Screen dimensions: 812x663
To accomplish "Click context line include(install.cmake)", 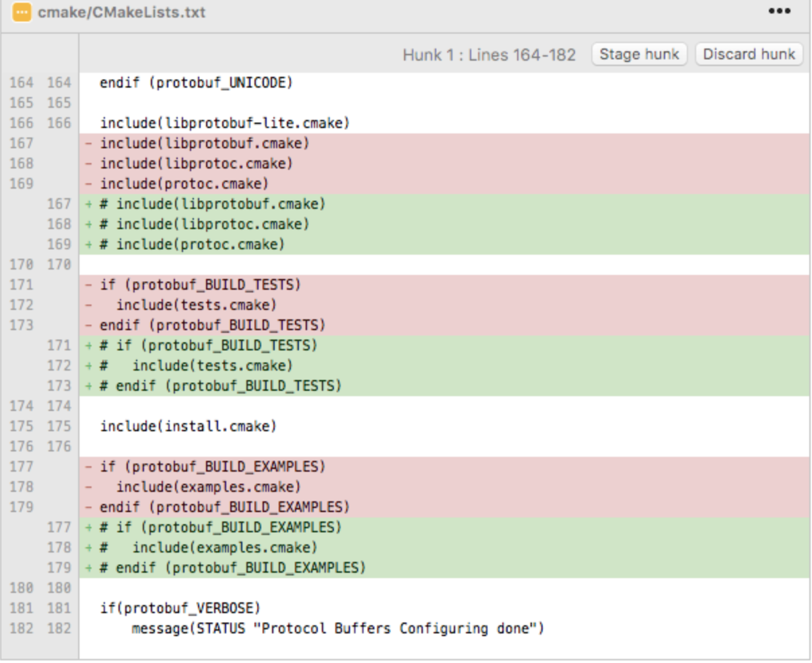I will pos(189,426).
